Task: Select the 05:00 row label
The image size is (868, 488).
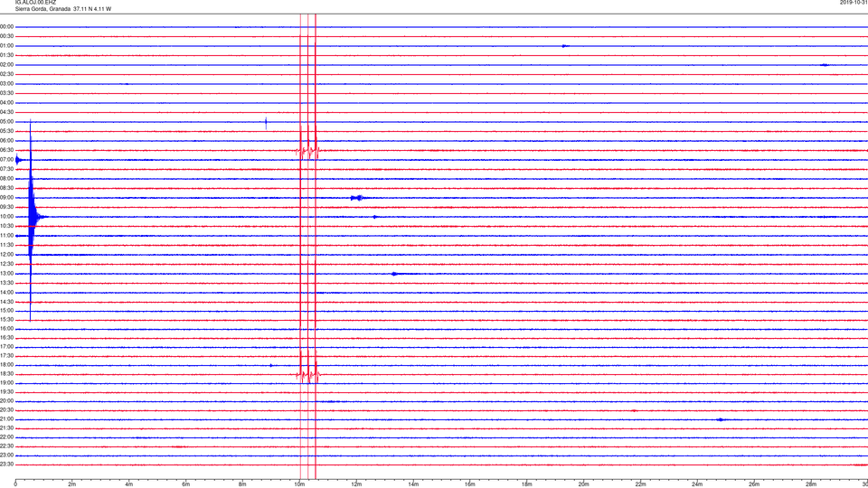Action: (6, 122)
